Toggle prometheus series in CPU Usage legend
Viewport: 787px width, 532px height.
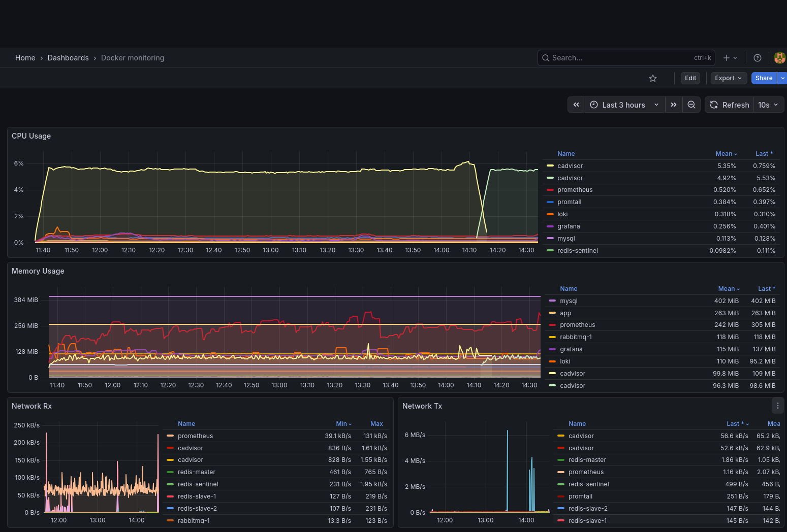tap(575, 190)
